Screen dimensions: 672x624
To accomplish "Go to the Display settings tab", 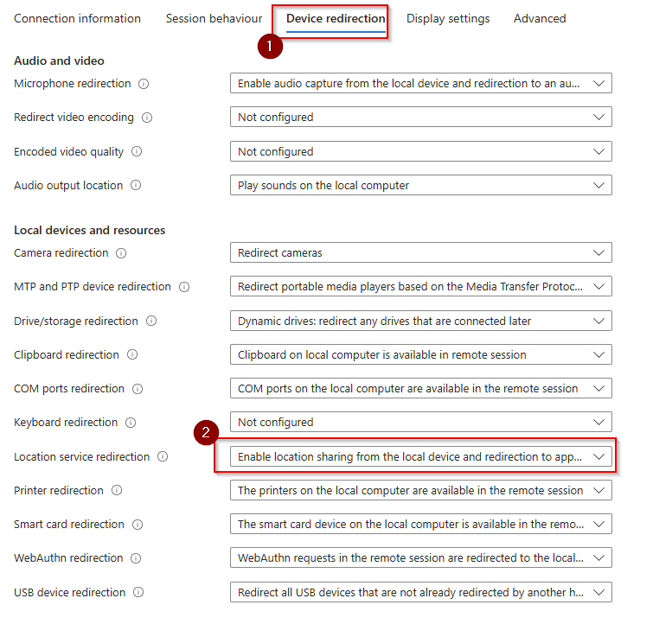I will pos(448,19).
